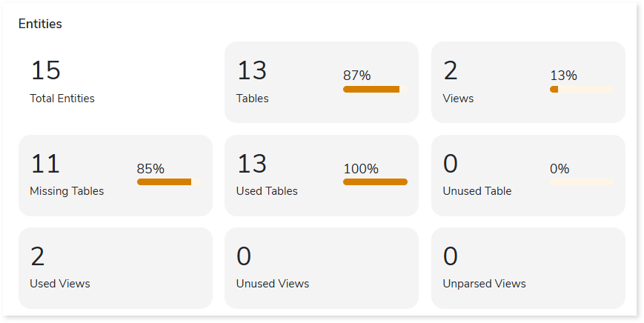Click the 100% percentage text
Screen dimensions: 644x323
[360, 169]
